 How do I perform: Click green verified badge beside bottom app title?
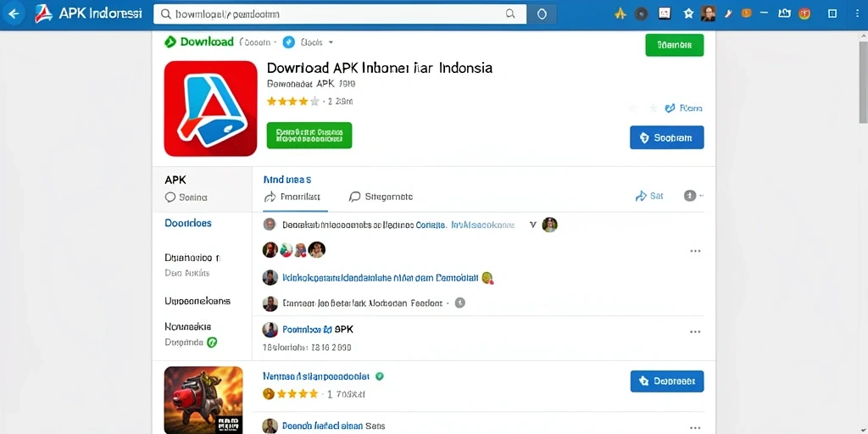pos(379,376)
